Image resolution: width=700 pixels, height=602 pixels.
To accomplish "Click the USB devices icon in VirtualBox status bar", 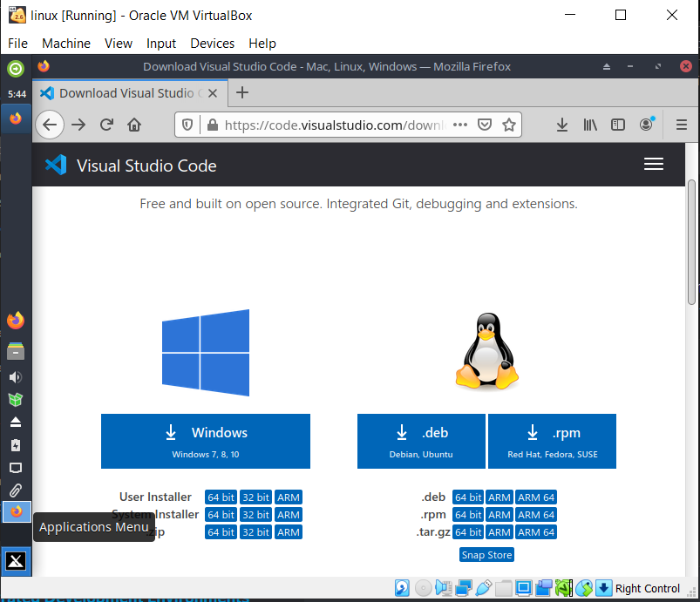I will click(484, 588).
